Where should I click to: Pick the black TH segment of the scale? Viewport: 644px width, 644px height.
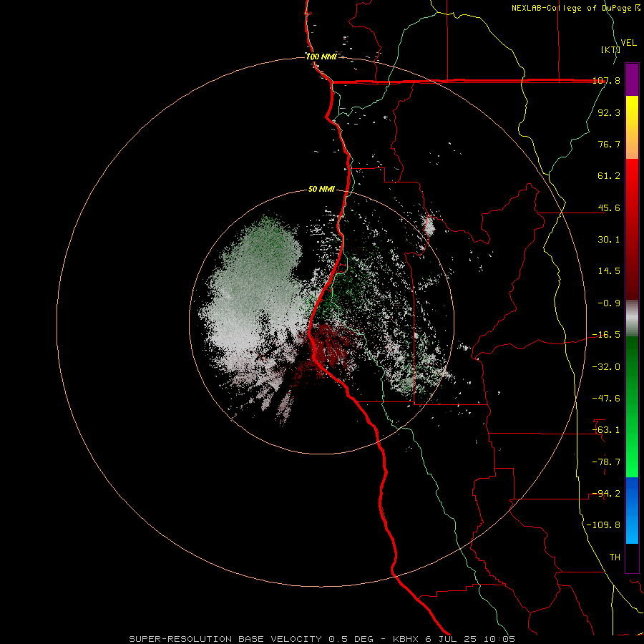point(632,557)
